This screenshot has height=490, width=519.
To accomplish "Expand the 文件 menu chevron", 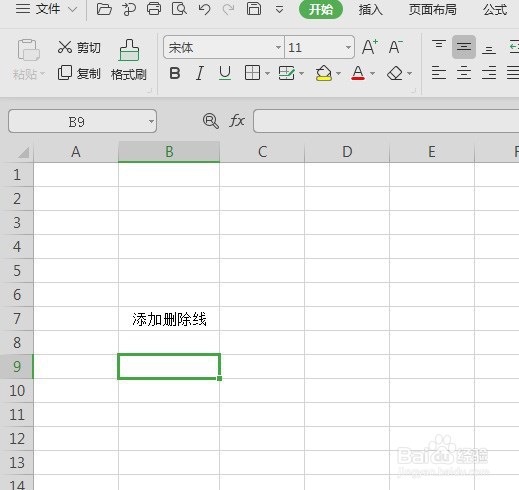I will pos(72,10).
